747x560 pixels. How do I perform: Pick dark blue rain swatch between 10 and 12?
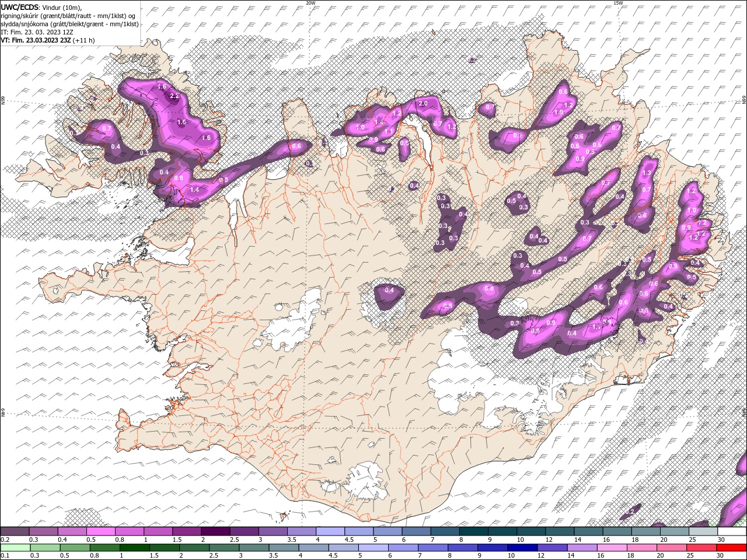click(x=521, y=548)
